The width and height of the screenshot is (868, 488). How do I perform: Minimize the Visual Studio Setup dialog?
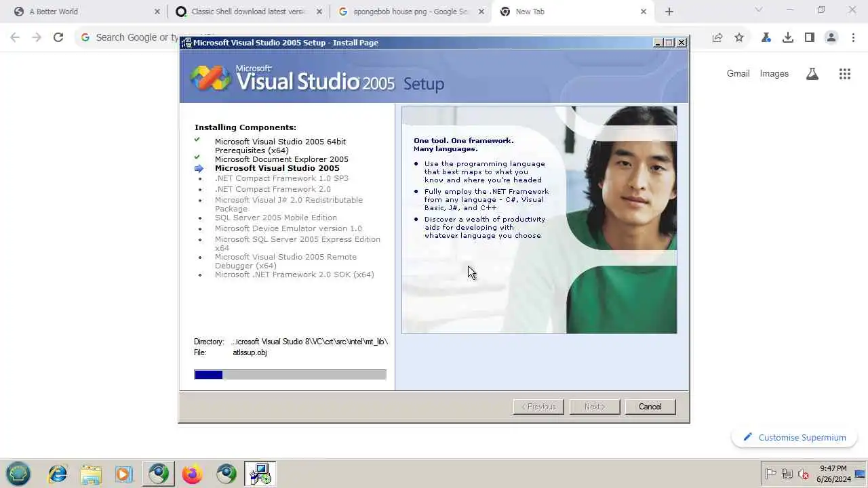tap(658, 43)
